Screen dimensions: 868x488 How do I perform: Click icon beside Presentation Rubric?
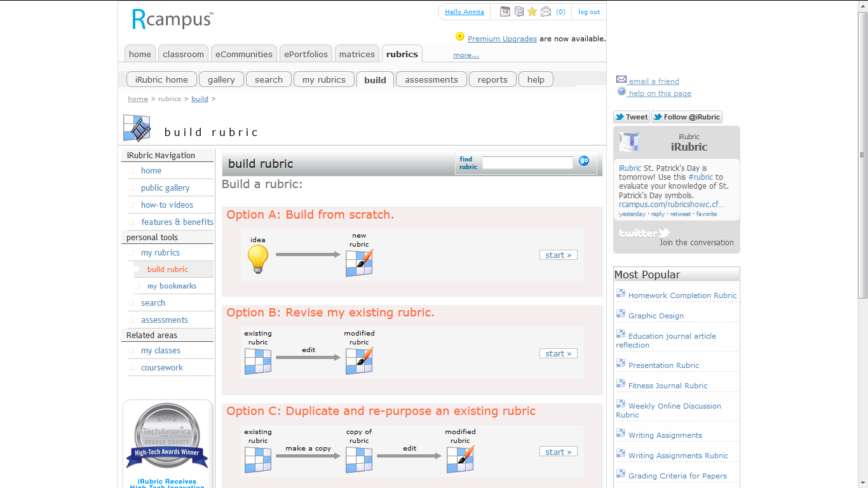click(x=621, y=363)
